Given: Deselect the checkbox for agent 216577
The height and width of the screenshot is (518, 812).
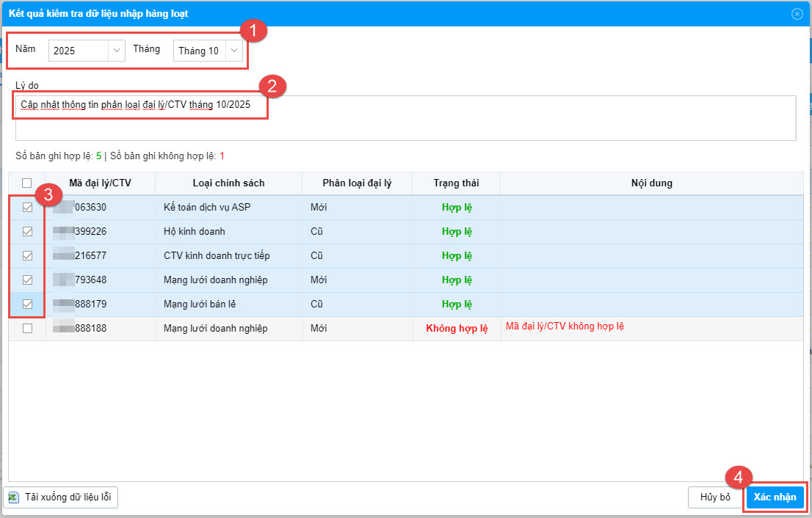Looking at the screenshot, I should 28,256.
